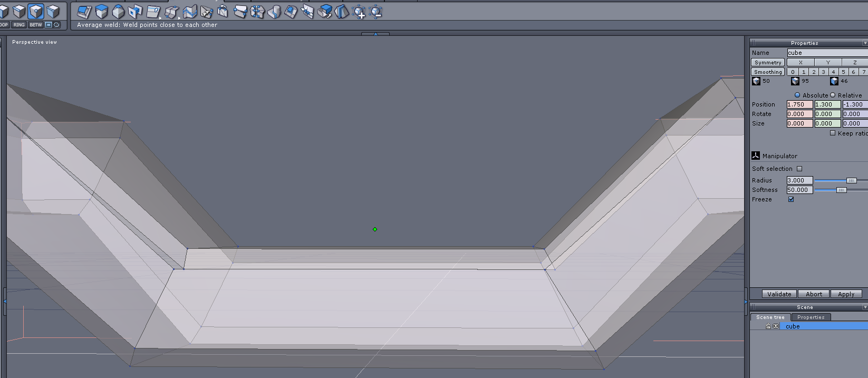This screenshot has height=378, width=868.
Task: Click the BETW selection button
Action: point(36,25)
